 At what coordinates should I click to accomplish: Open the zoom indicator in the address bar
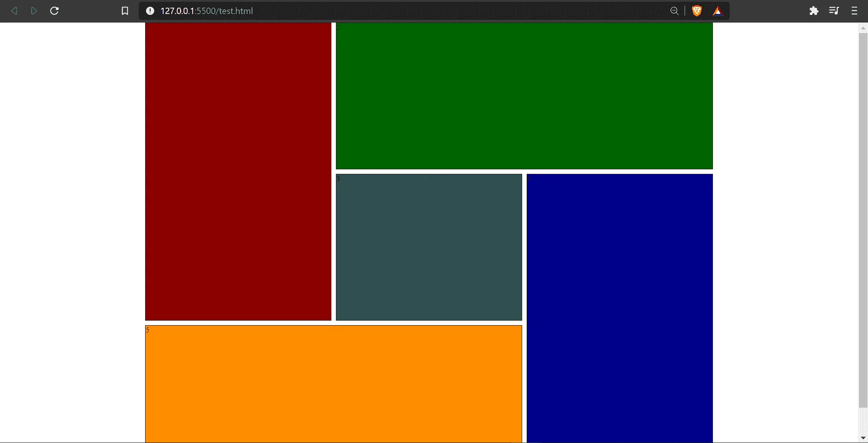675,11
